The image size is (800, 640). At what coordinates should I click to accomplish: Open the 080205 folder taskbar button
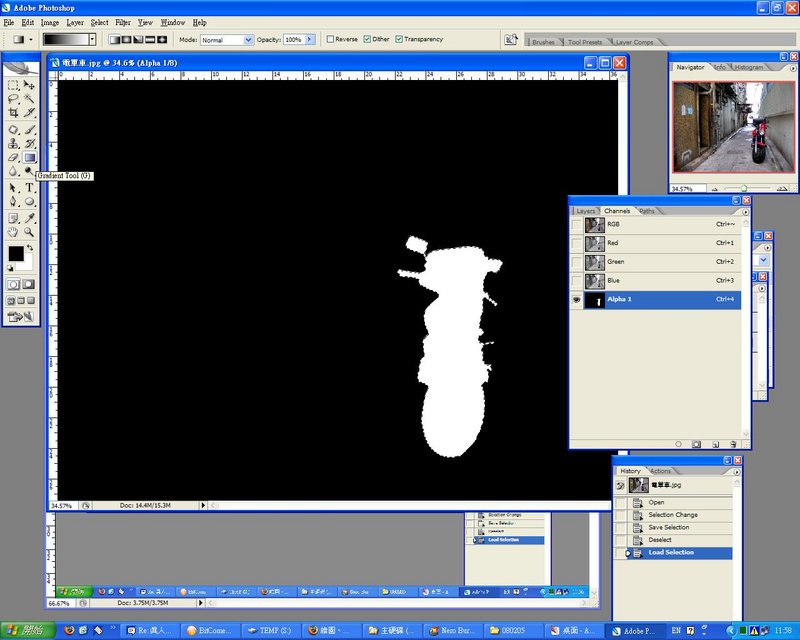click(x=513, y=631)
